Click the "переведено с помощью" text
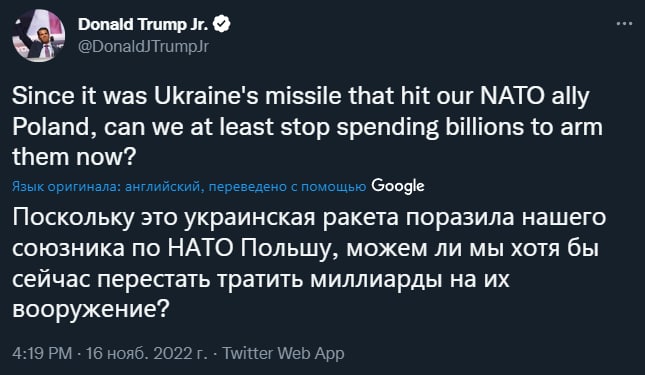Screen dimensions: 645x375 click(288, 187)
